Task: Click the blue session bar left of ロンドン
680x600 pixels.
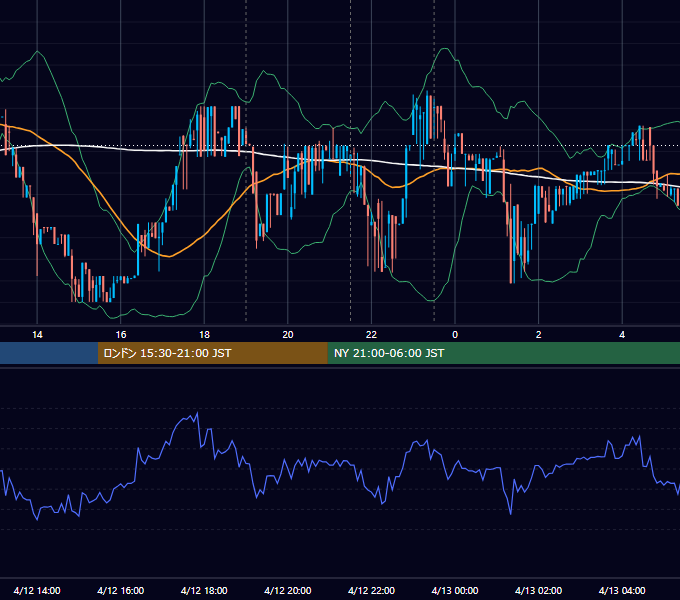Action: pyautogui.click(x=49, y=353)
